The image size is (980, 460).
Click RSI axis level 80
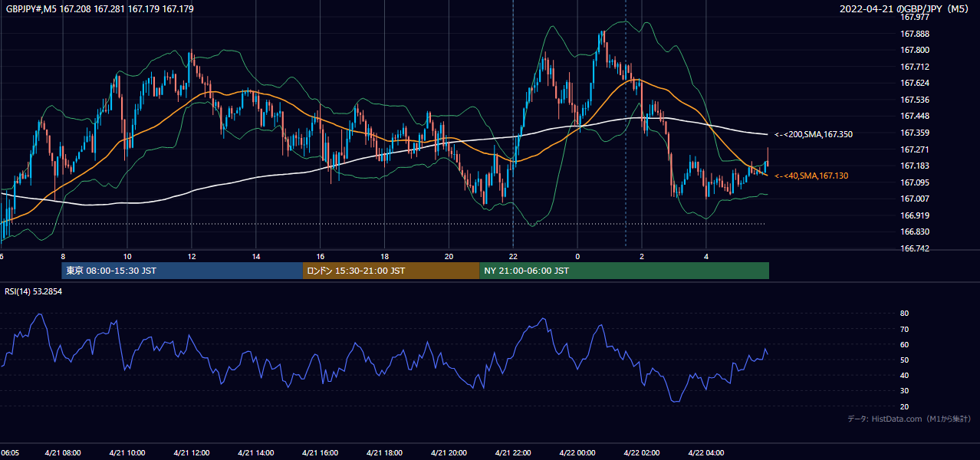904,314
